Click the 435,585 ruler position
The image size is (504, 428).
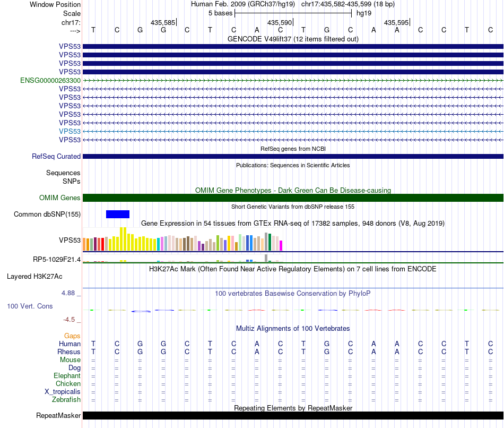[163, 22]
